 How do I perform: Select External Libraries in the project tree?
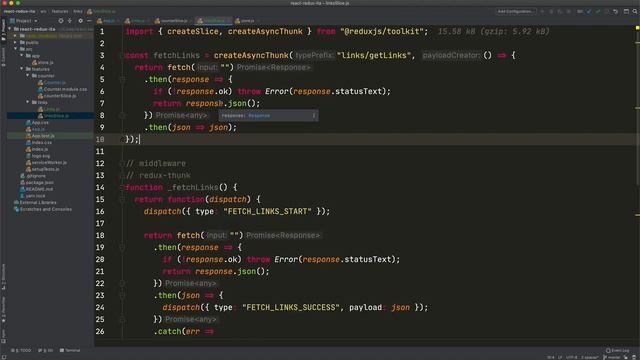pyautogui.click(x=35, y=202)
